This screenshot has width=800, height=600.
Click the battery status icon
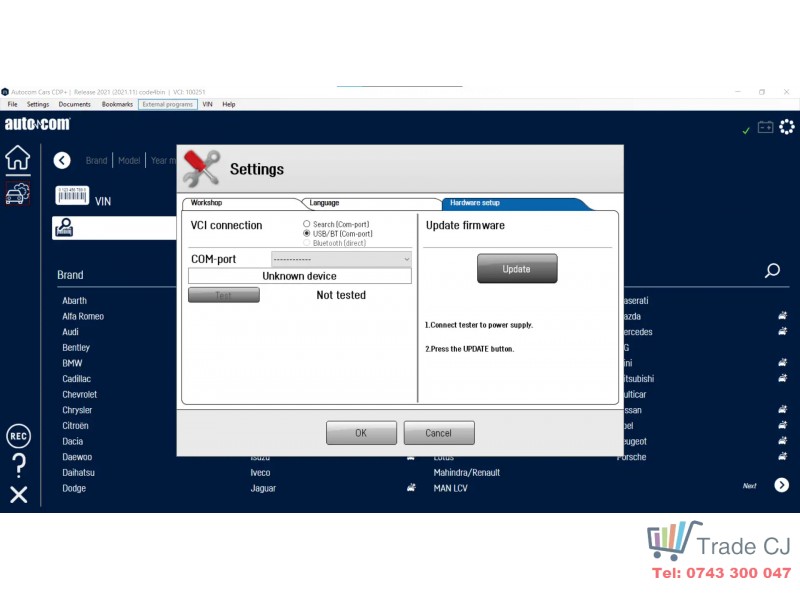click(765, 127)
